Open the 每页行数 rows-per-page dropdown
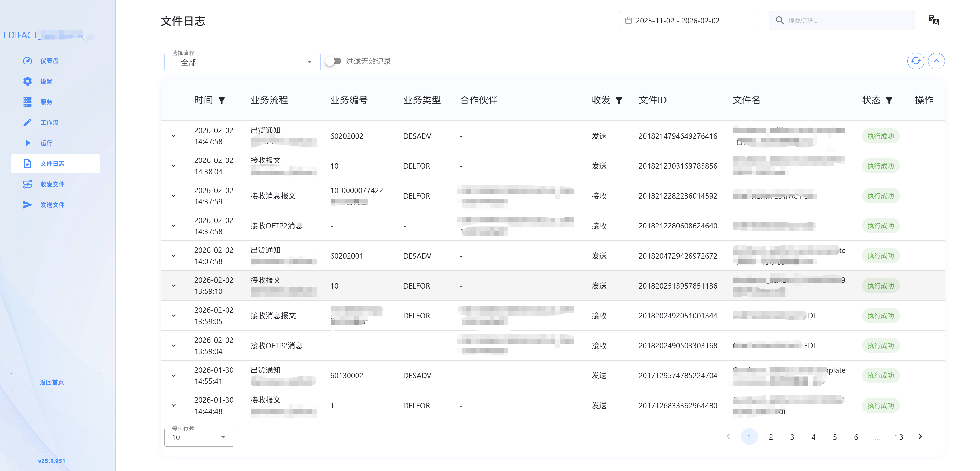980x471 pixels. pos(199,437)
